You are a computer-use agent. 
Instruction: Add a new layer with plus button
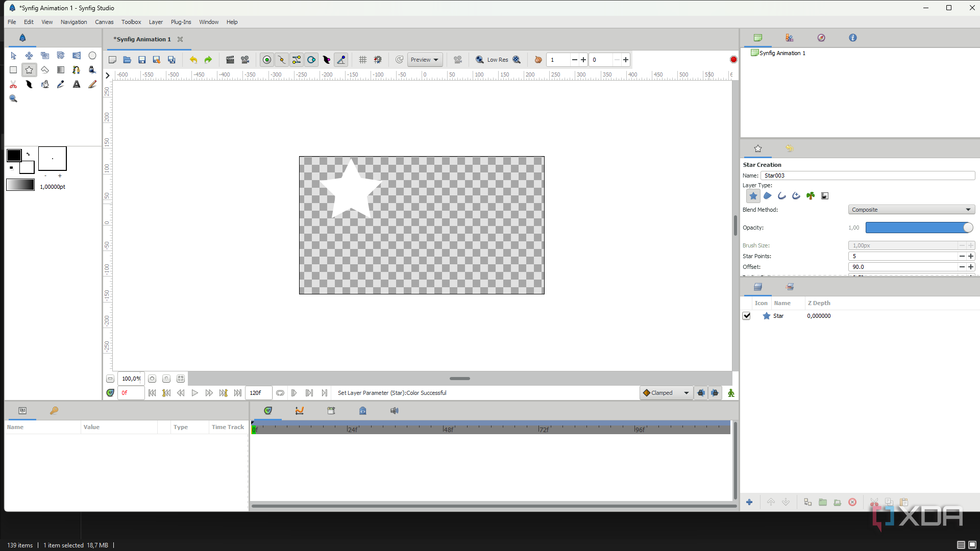click(749, 502)
